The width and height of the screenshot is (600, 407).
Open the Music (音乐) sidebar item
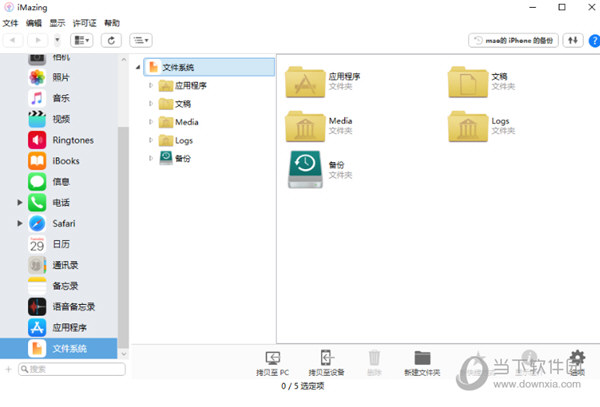[59, 98]
